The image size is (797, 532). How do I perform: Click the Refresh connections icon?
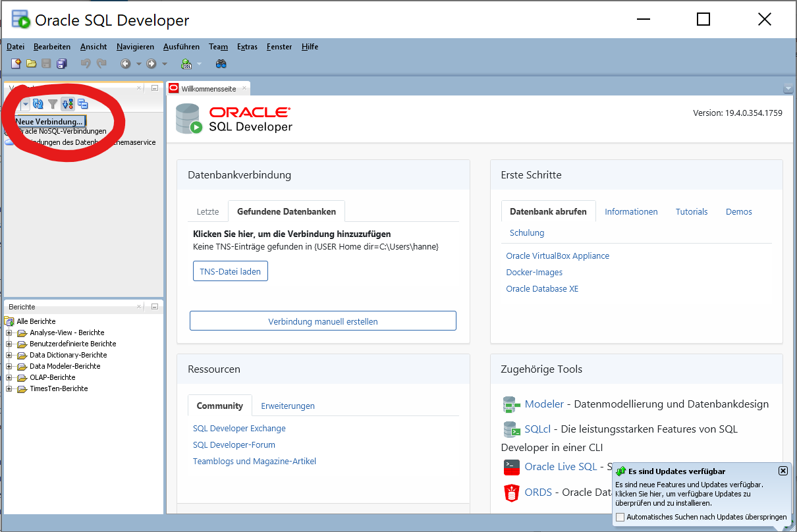[38, 104]
